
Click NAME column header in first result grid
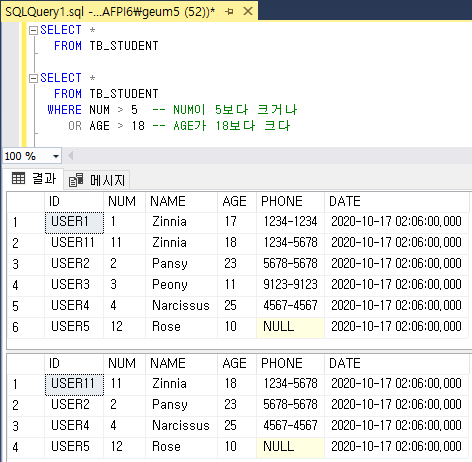(x=181, y=202)
